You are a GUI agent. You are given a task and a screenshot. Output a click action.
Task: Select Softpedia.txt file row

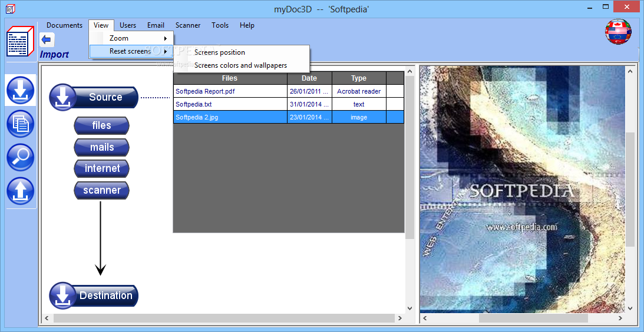(289, 104)
